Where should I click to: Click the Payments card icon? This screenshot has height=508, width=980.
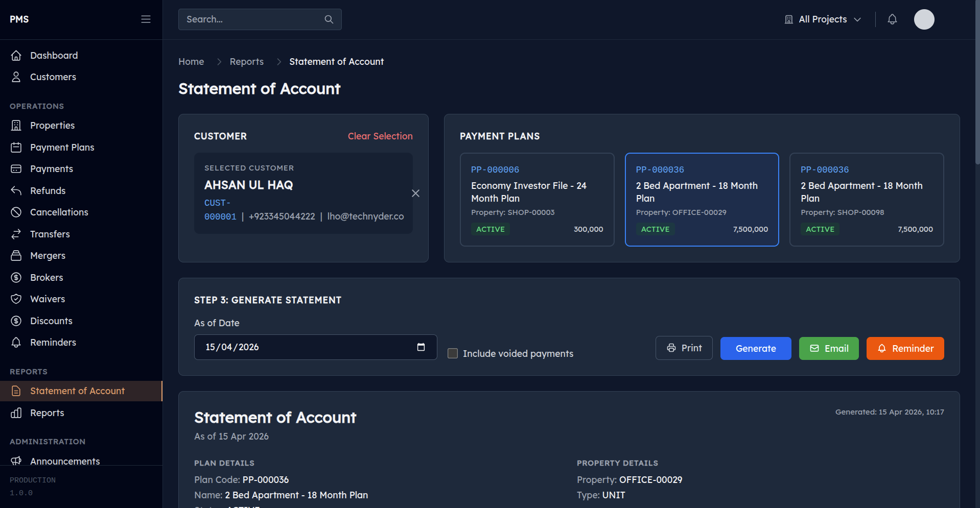16,168
